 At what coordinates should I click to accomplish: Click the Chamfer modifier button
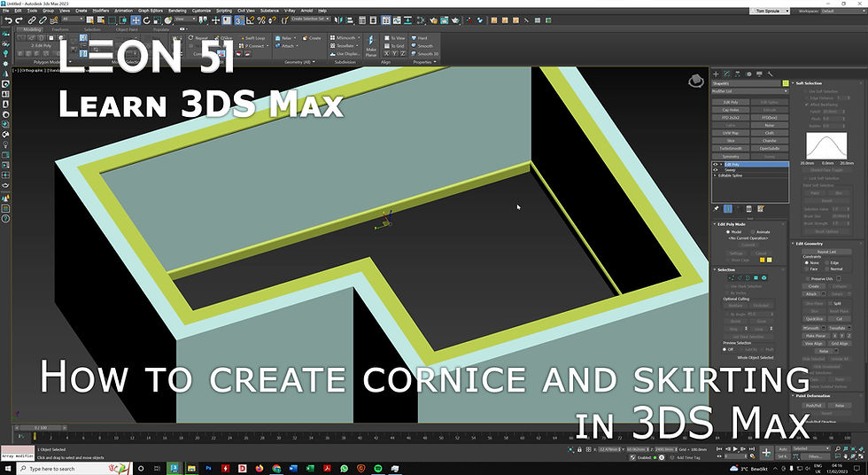click(770, 141)
